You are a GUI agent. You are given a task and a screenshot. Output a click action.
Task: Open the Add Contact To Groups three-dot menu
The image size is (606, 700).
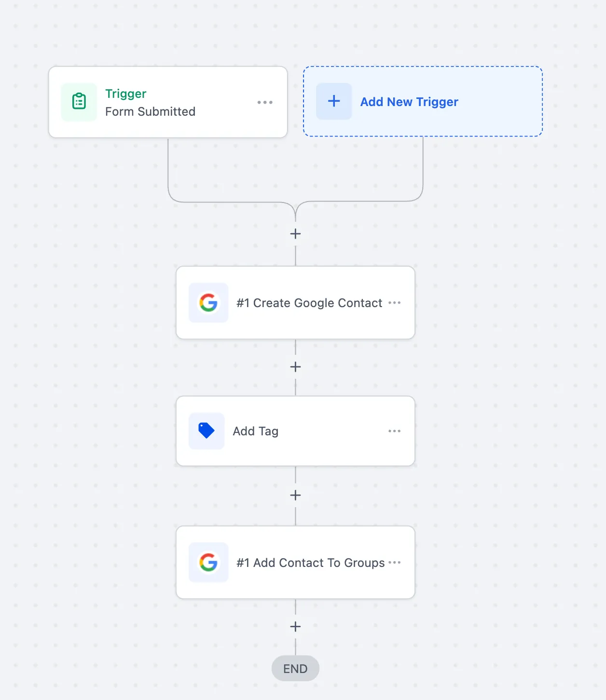pyautogui.click(x=395, y=563)
